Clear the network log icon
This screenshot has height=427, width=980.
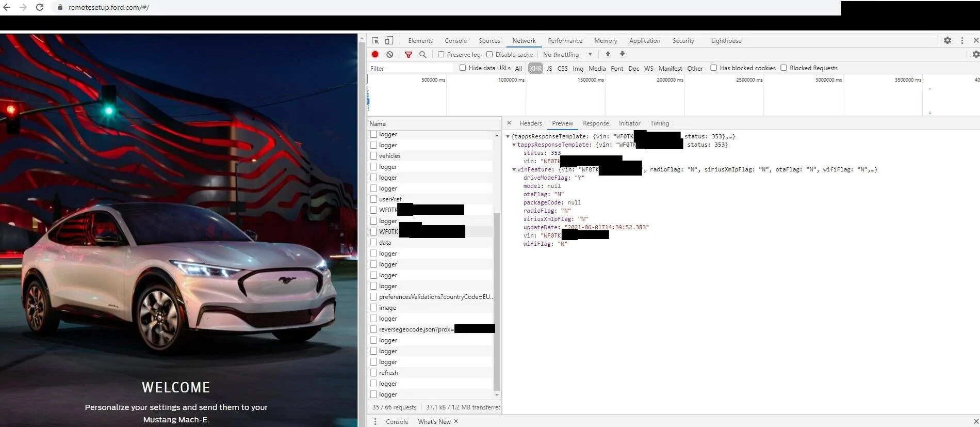tap(389, 54)
